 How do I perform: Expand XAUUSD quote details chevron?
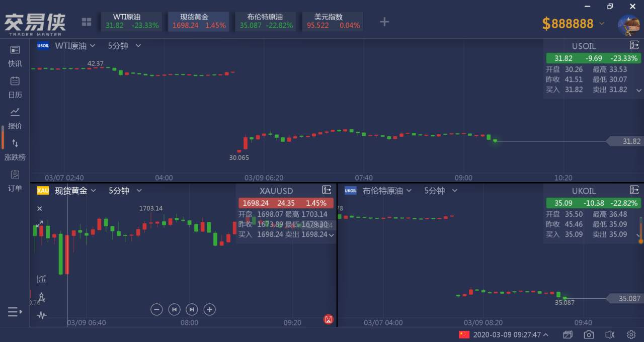click(x=331, y=235)
